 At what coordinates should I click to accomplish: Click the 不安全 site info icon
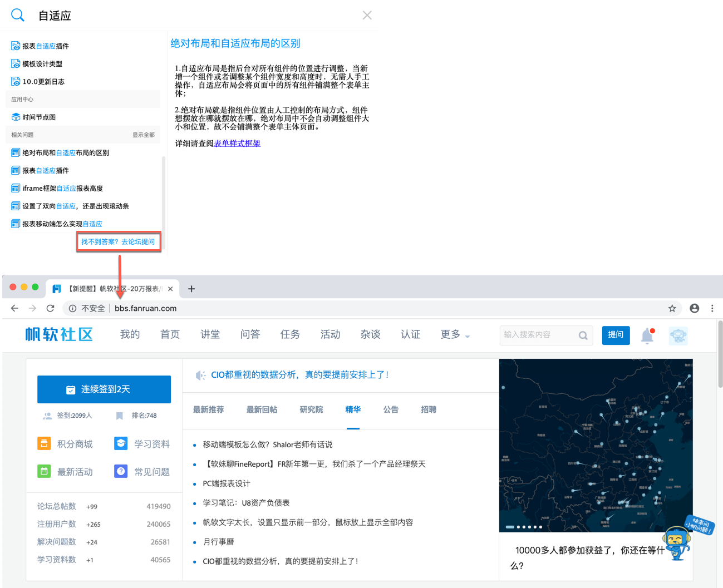[72, 308]
